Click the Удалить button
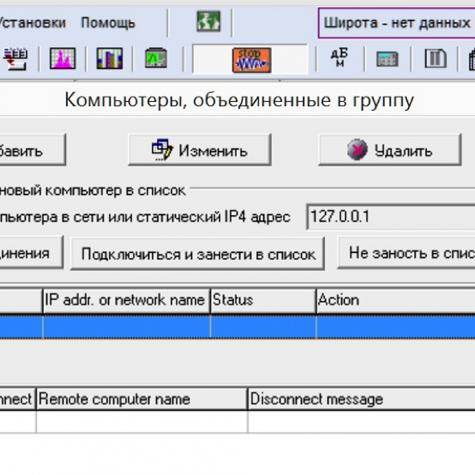The height and width of the screenshot is (475, 475). click(x=390, y=150)
